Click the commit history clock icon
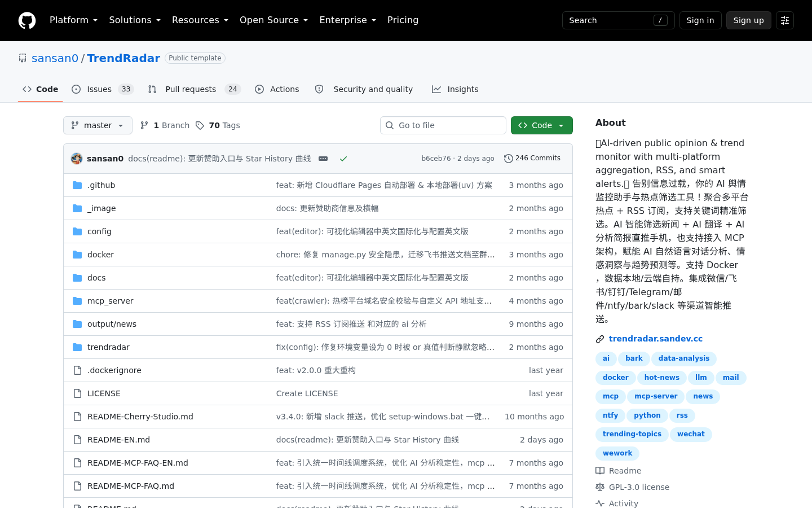The width and height of the screenshot is (812, 508). pos(508,159)
